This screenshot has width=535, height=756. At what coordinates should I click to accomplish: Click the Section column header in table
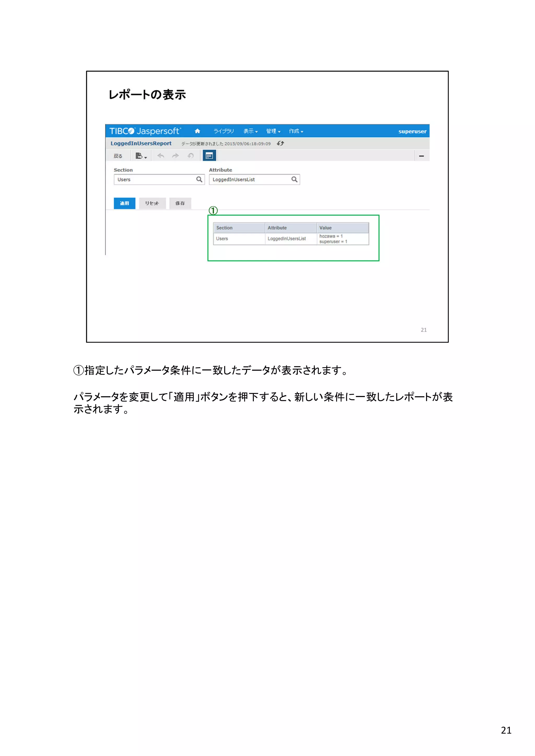point(240,228)
